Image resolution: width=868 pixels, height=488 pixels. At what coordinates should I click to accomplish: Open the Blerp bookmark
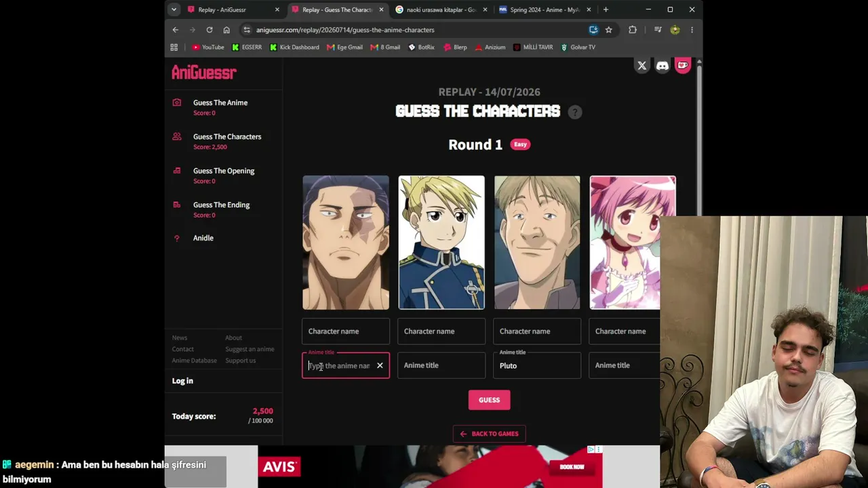(x=455, y=47)
